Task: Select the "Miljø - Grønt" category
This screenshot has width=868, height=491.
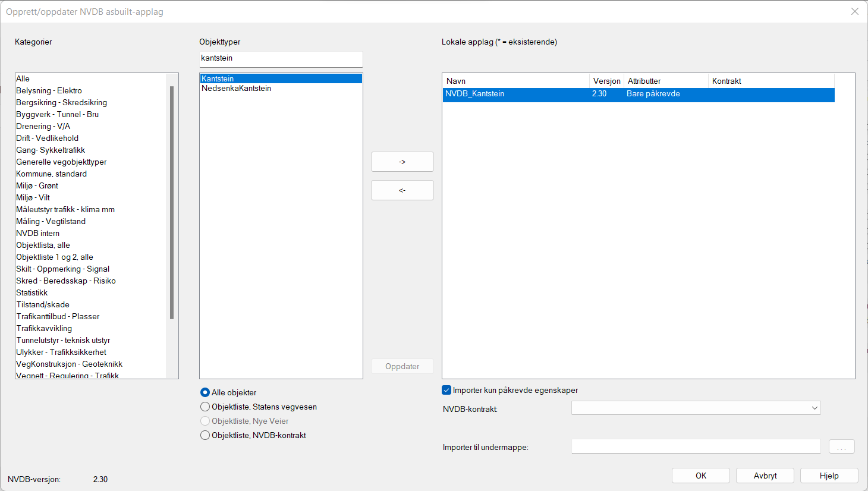Action: 37,185
